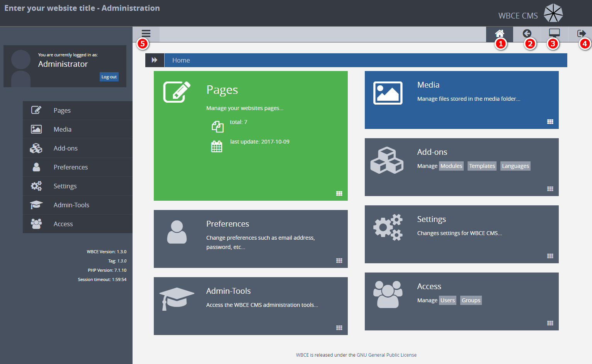Click the large cubes icon on Add-ons tile
592x364 pixels.
pyautogui.click(x=387, y=160)
